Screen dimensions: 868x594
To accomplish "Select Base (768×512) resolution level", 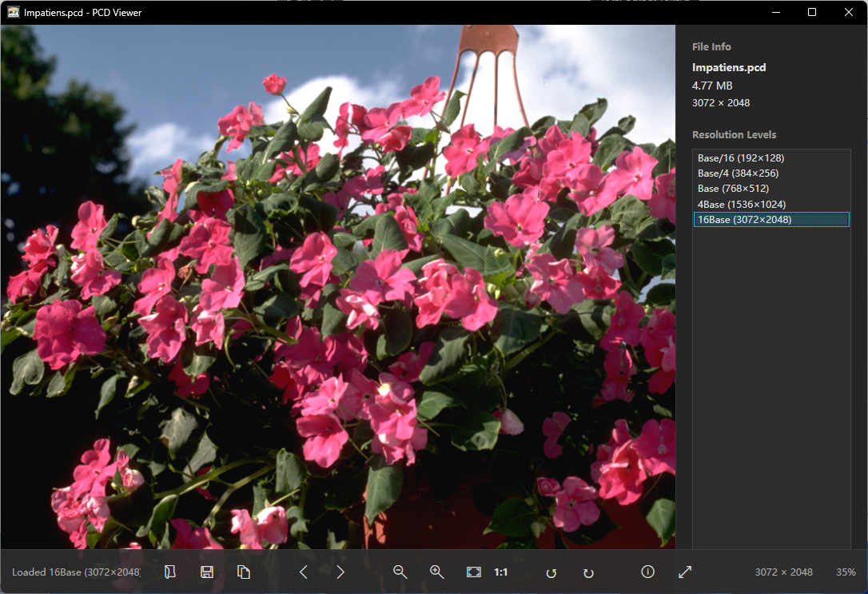I will tap(771, 189).
